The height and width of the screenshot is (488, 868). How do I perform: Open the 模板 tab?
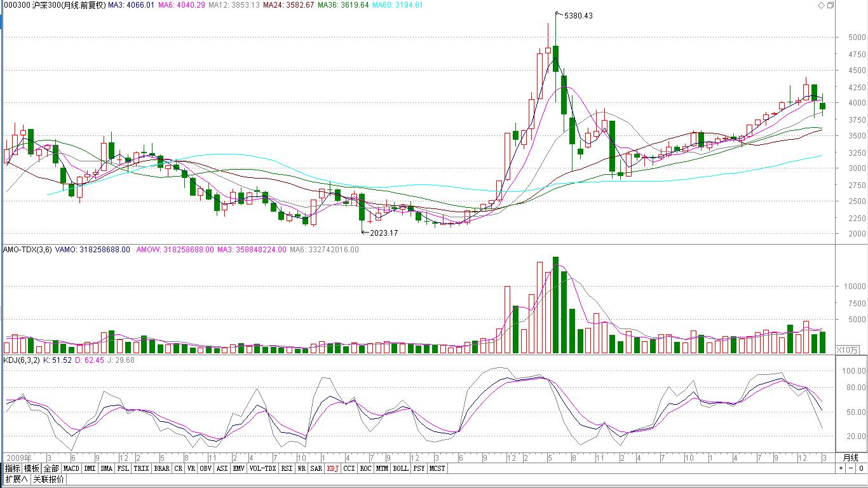click(x=32, y=468)
